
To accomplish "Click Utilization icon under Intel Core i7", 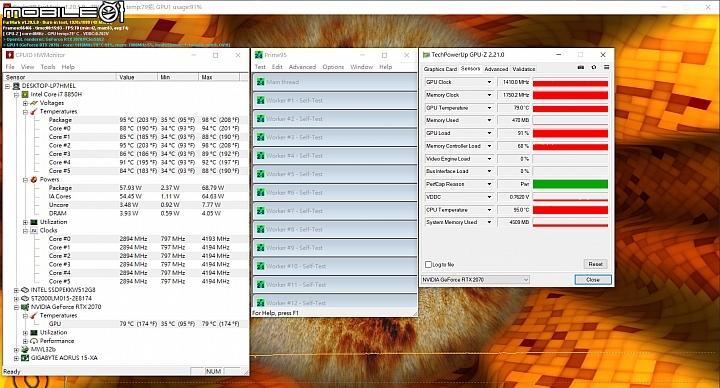I will 34,222.
